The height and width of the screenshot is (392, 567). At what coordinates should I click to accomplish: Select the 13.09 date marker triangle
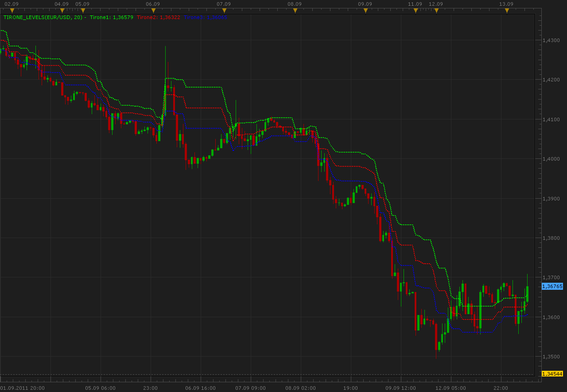(x=507, y=11)
